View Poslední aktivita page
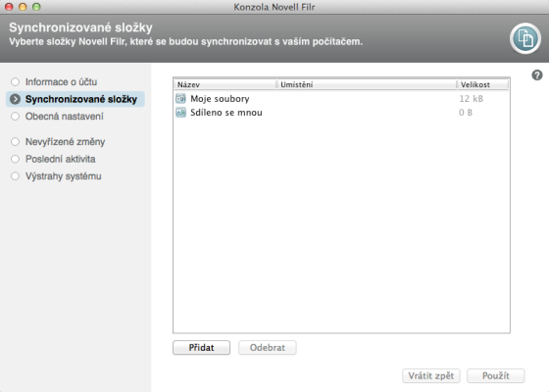This screenshot has width=549, height=392. click(x=61, y=159)
